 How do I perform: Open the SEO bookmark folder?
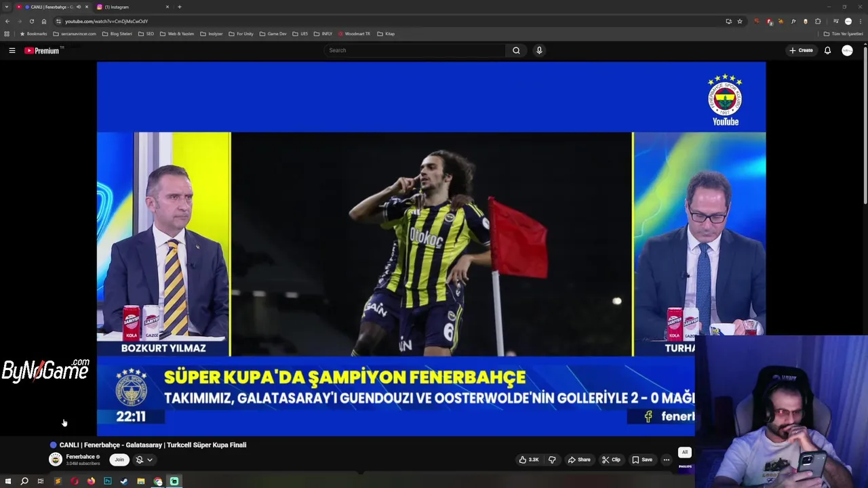pyautogui.click(x=146, y=34)
